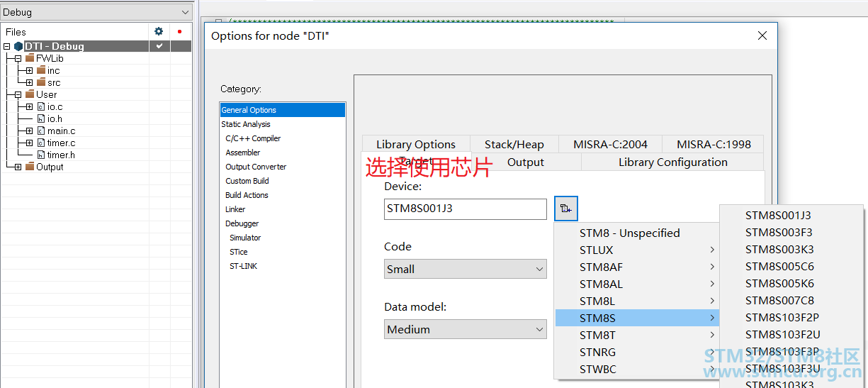This screenshot has width=868, height=388.
Task: Click the DTI project cube icon
Action: pos(18,46)
